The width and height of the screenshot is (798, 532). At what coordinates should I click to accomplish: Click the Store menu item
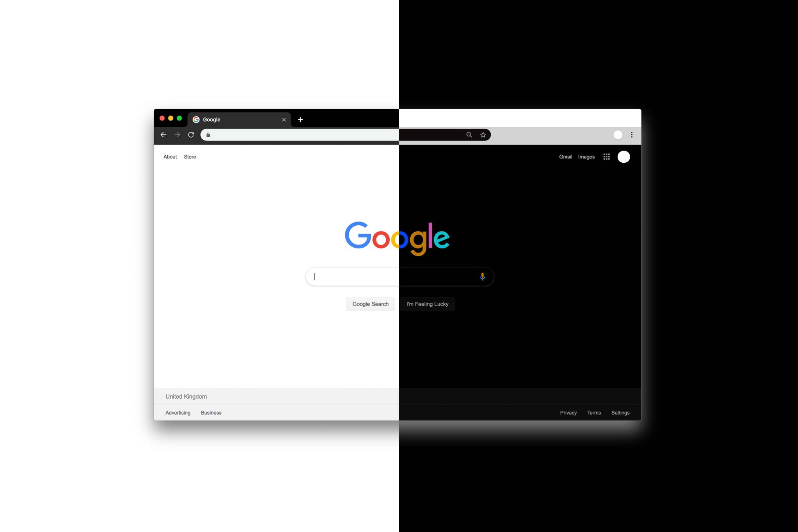coord(189,156)
